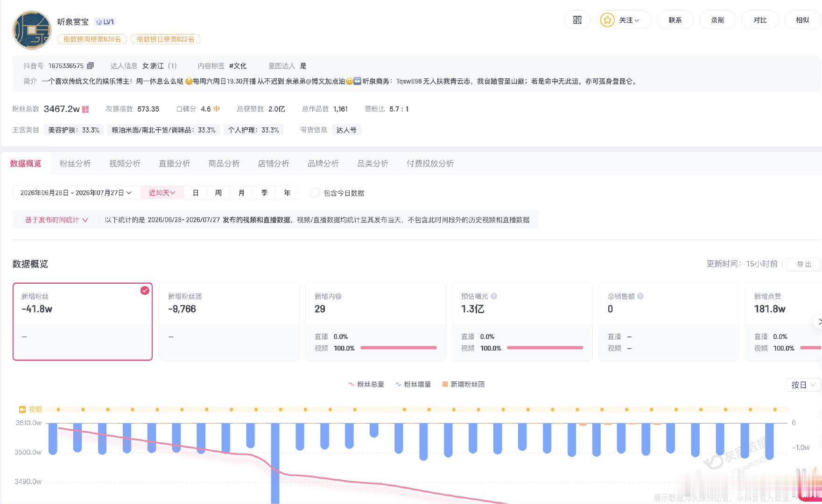Expand the 基于发布时间统计 dropdown

[56, 220]
